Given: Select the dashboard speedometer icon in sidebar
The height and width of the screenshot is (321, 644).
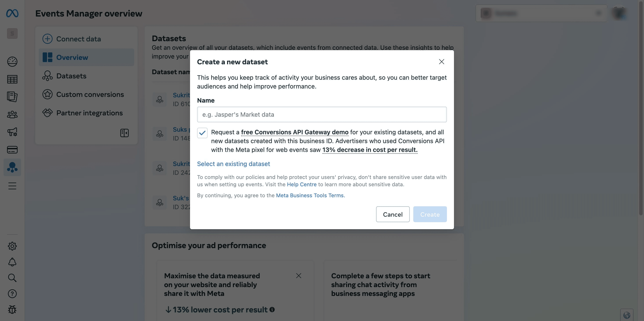Looking at the screenshot, I should pyautogui.click(x=12, y=62).
